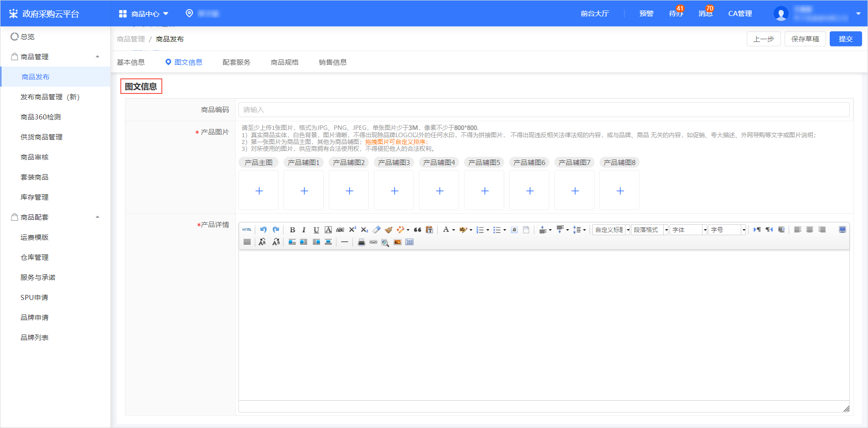Toggle the character border icon

pos(328,230)
